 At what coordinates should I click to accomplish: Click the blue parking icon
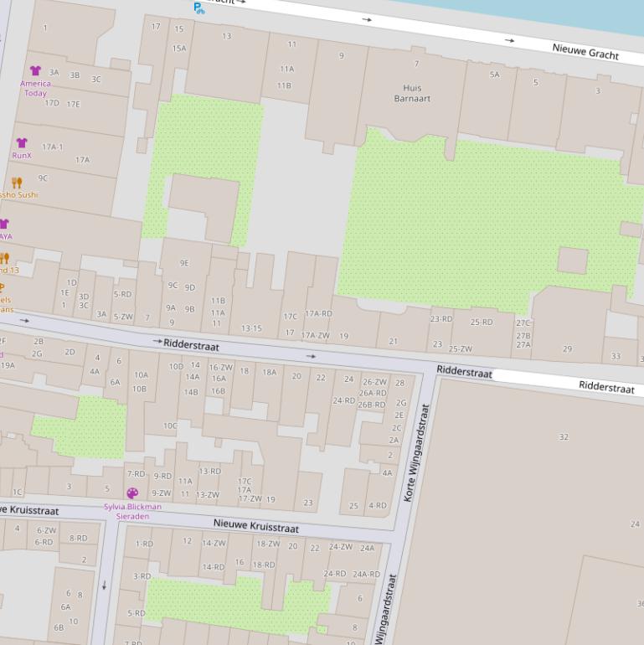198,8
